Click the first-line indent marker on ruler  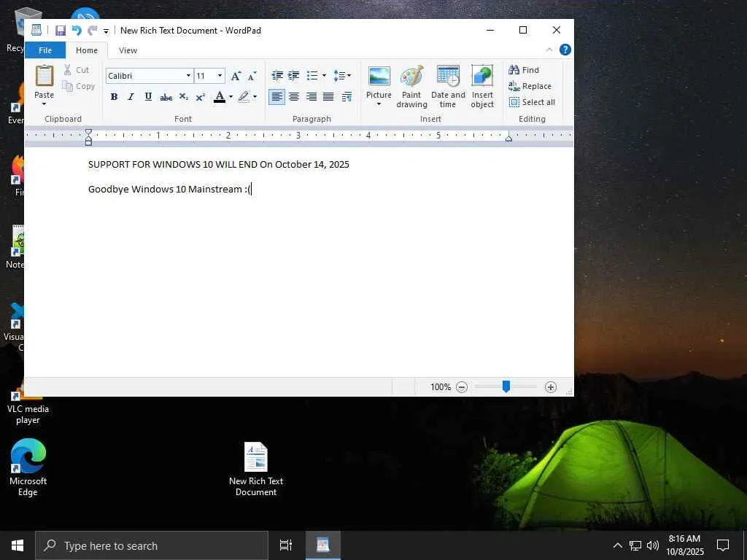[x=88, y=132]
